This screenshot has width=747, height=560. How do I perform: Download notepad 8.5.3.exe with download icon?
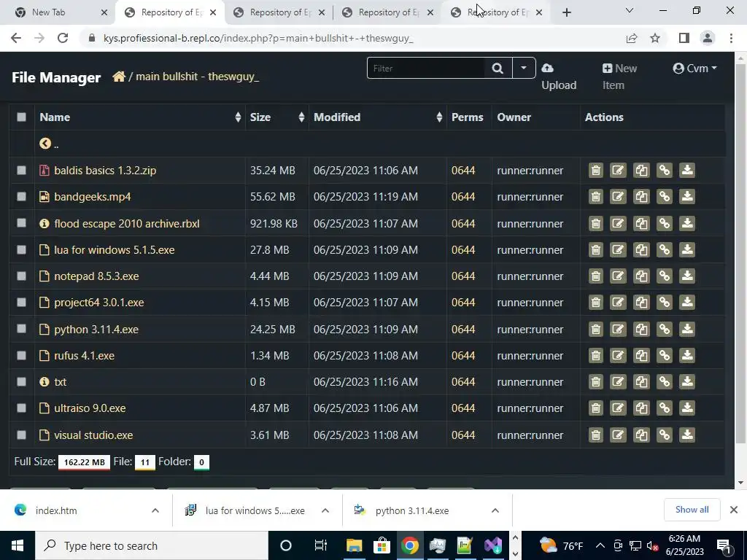click(x=687, y=276)
